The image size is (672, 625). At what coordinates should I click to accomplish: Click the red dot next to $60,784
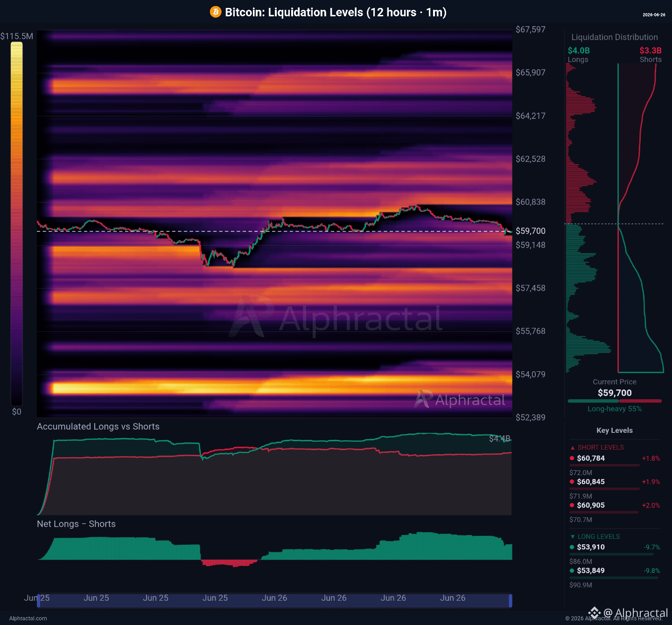tap(572, 458)
